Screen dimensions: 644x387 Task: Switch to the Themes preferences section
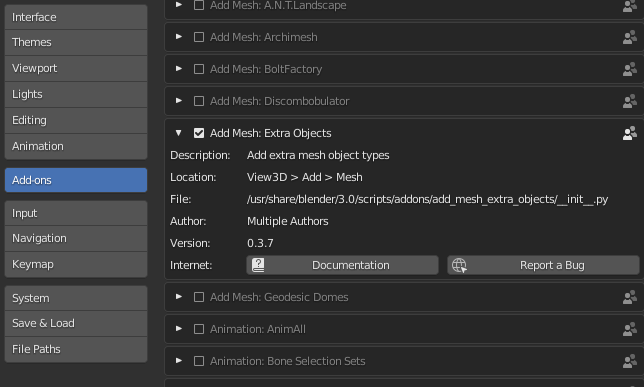(76, 42)
